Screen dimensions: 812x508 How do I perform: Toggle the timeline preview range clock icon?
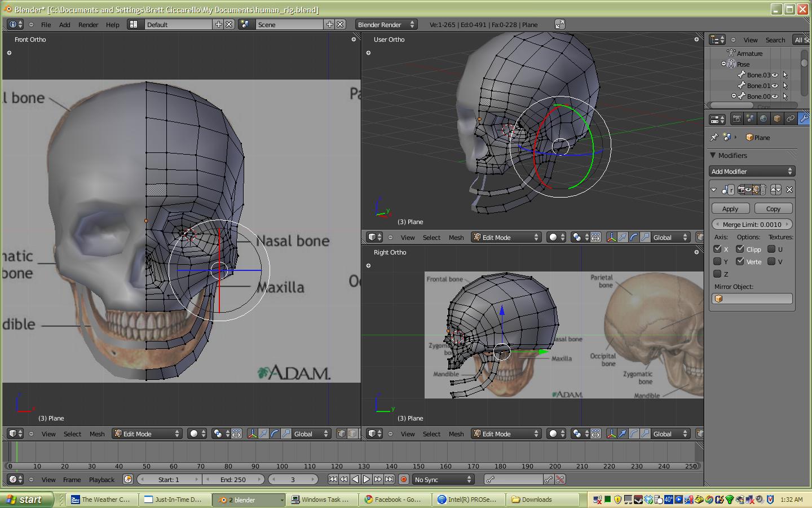(x=128, y=479)
